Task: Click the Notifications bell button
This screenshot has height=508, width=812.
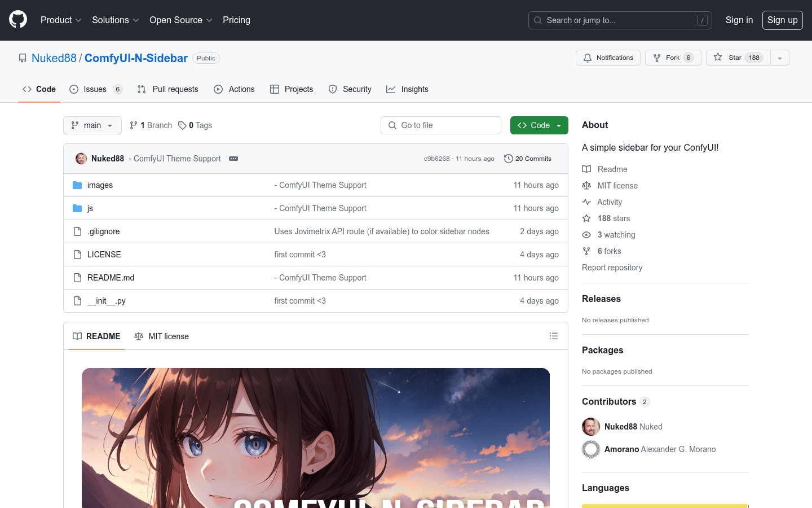Action: (608, 57)
